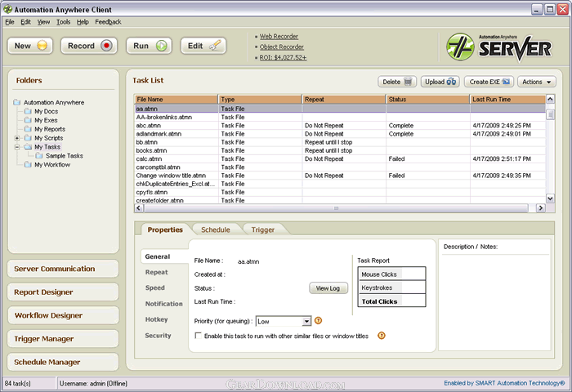Image resolution: width=572 pixels, height=392 pixels.
Task: Click the ROI: $4,027.52+ link
Action: coord(283,58)
